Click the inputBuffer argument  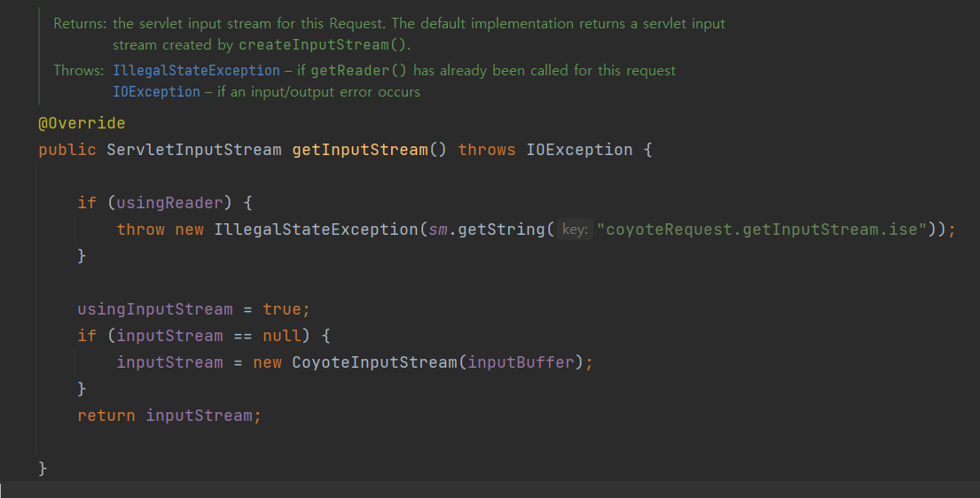[521, 362]
